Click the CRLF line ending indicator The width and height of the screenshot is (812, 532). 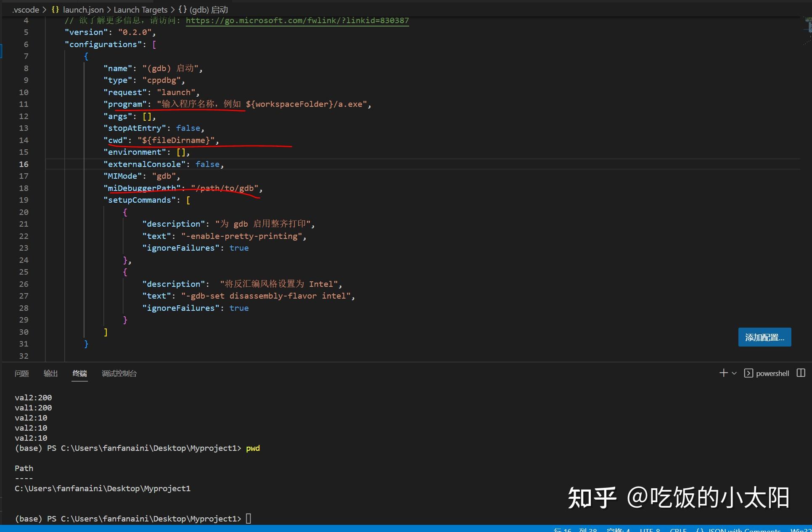click(x=678, y=530)
